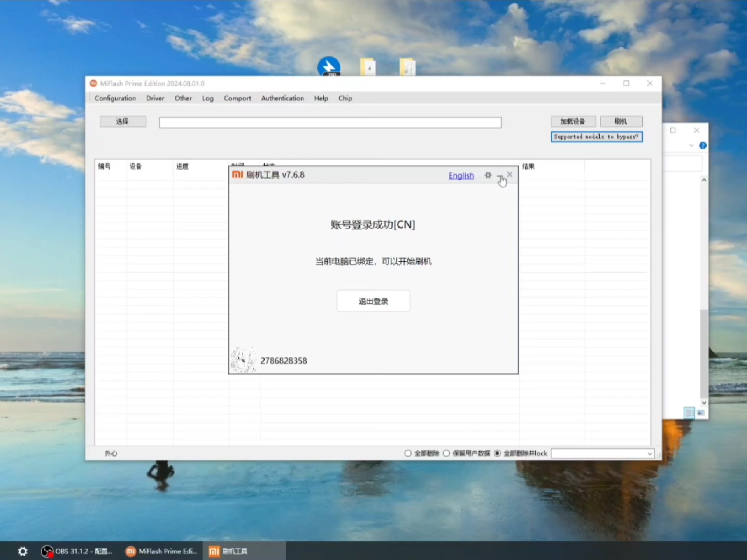
Task: Click 刷机工具 taskbar item
Action: (244, 551)
